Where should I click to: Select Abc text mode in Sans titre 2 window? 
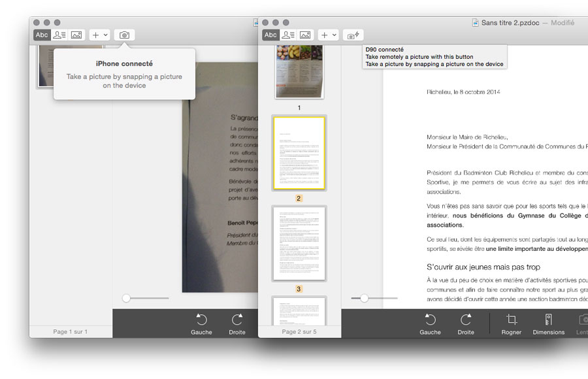[270, 35]
